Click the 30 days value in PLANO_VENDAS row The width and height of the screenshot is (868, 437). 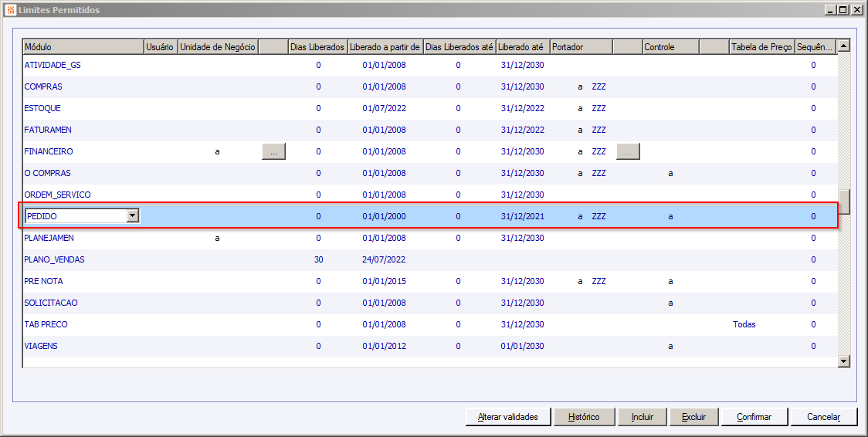point(318,259)
